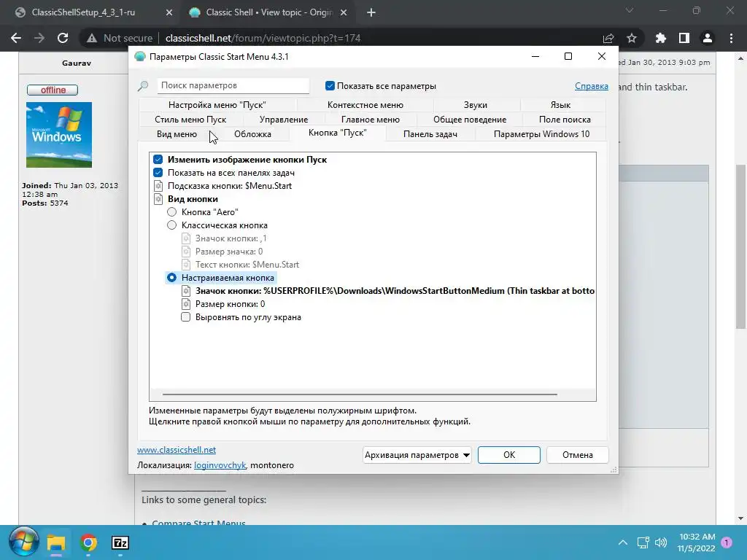Switch to Вид меню tab

pos(177,134)
